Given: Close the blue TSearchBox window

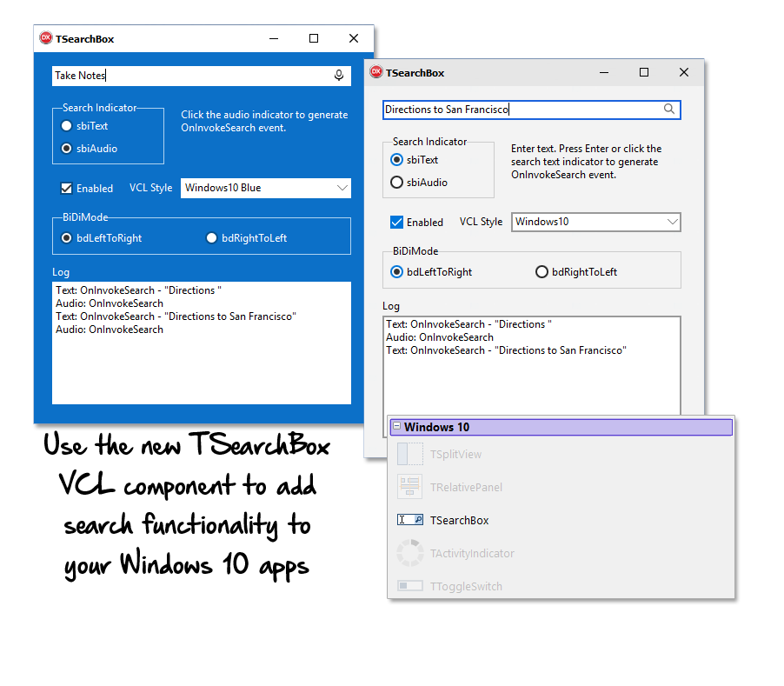Looking at the screenshot, I should pyautogui.click(x=354, y=38).
